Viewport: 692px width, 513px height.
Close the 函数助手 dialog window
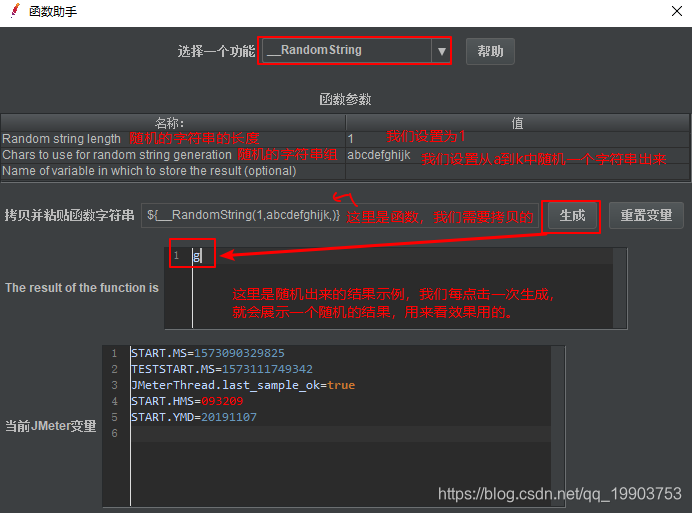pyautogui.click(x=677, y=11)
